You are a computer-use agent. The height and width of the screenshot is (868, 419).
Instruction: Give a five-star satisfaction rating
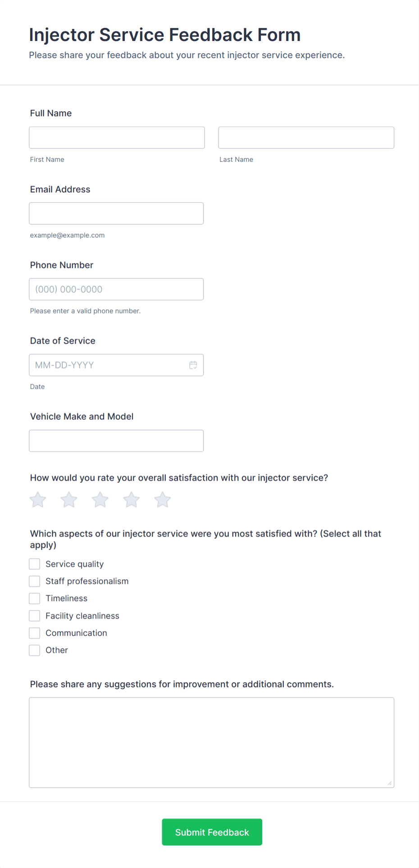[x=162, y=500]
